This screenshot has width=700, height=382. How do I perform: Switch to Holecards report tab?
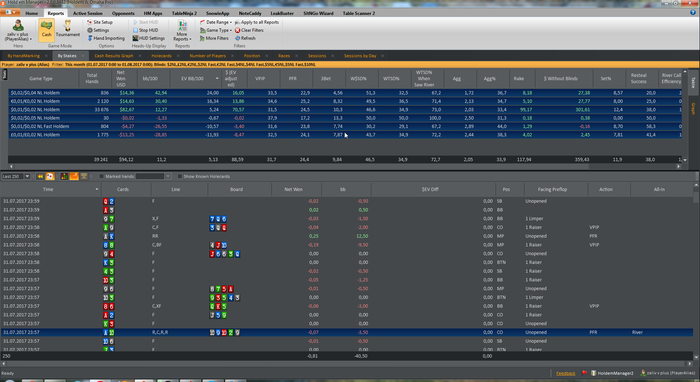(x=161, y=56)
